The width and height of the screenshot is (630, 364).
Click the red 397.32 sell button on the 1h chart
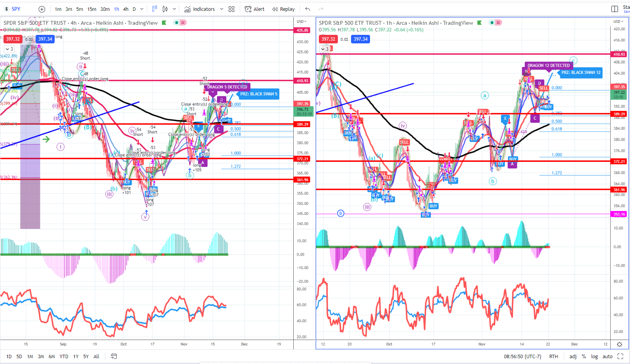pyautogui.click(x=328, y=39)
